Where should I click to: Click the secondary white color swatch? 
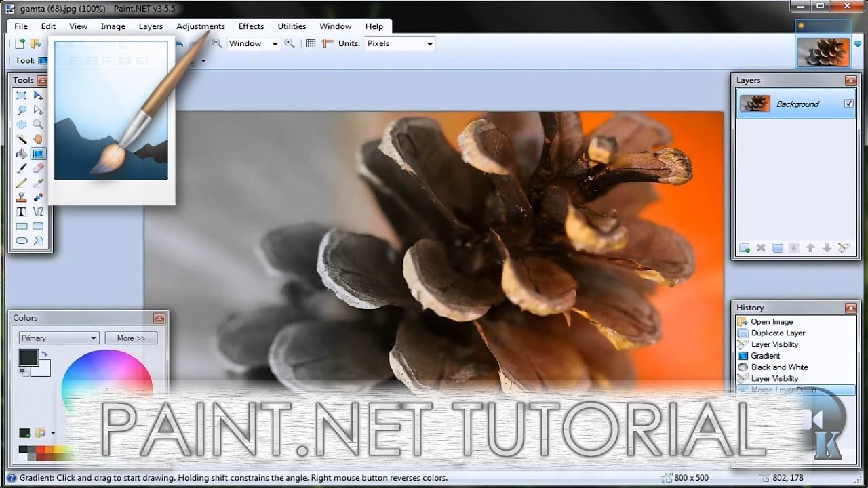tap(43, 369)
